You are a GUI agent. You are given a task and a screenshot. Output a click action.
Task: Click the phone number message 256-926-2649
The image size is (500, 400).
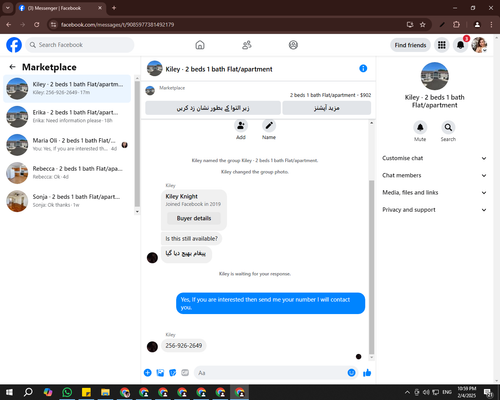click(x=184, y=346)
